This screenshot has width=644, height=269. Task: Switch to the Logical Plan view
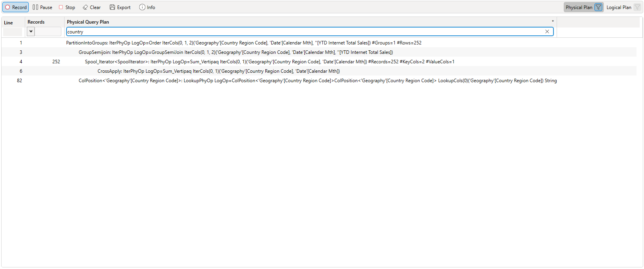618,7
